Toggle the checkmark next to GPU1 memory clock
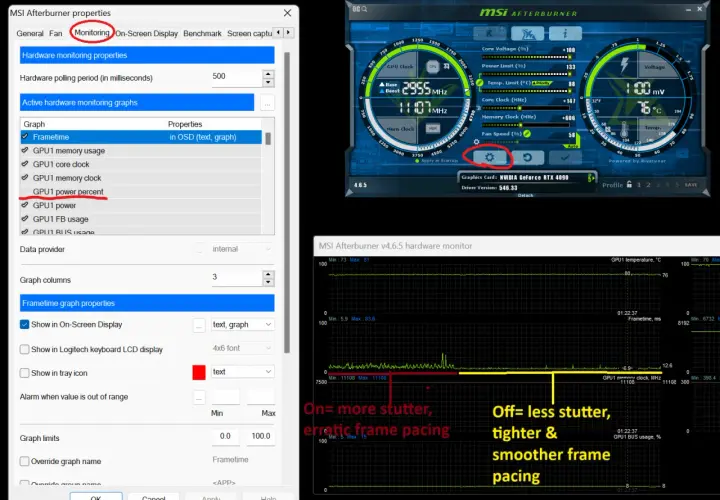This screenshot has width=720, height=500. [x=25, y=178]
